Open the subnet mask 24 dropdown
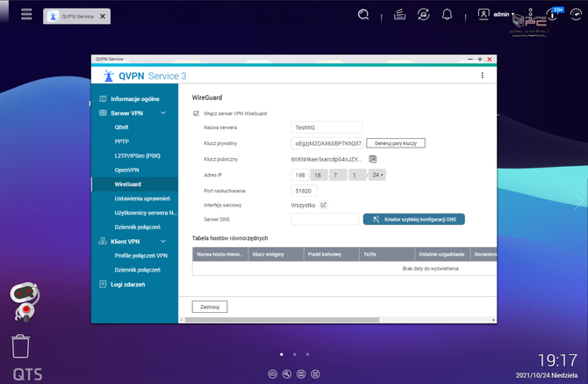 tap(377, 175)
